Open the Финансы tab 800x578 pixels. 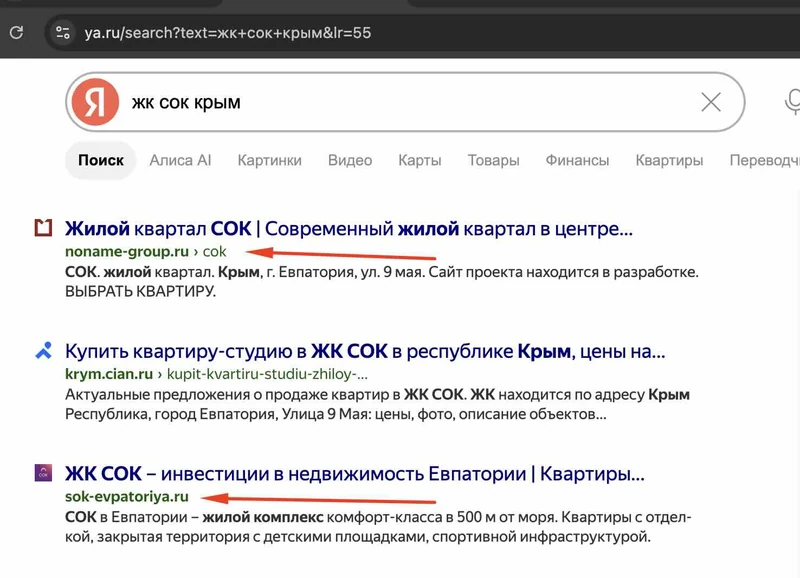pyautogui.click(x=577, y=160)
